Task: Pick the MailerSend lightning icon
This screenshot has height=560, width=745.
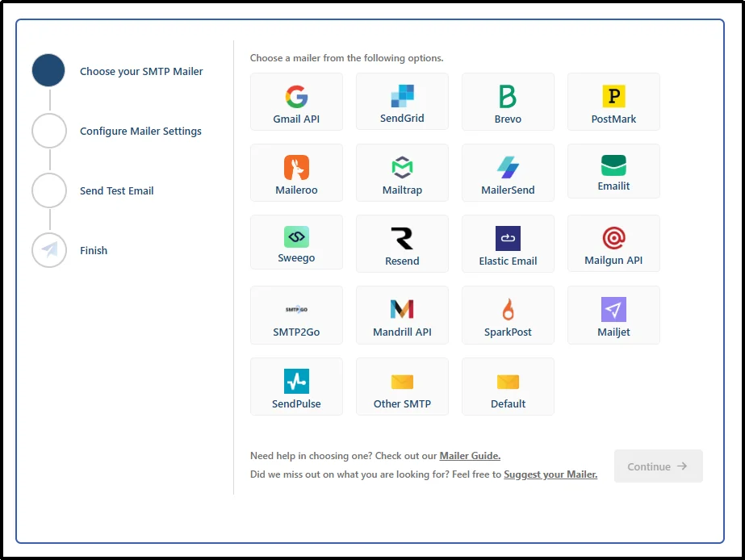Action: click(508, 167)
